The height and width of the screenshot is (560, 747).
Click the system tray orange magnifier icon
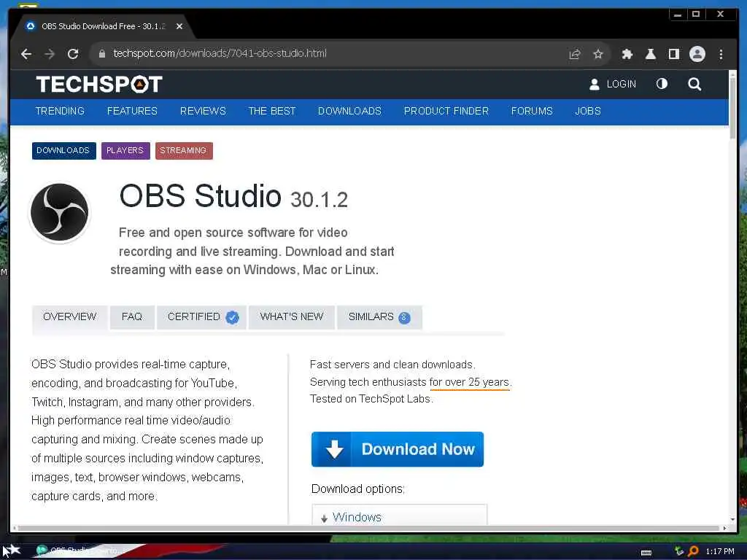tap(693, 551)
